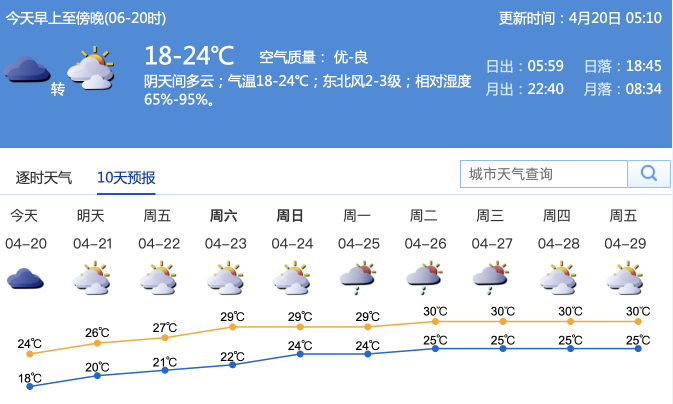Image resolution: width=673 pixels, height=404 pixels.
Task: Click the 18℃ low point for today
Action: tap(30, 386)
